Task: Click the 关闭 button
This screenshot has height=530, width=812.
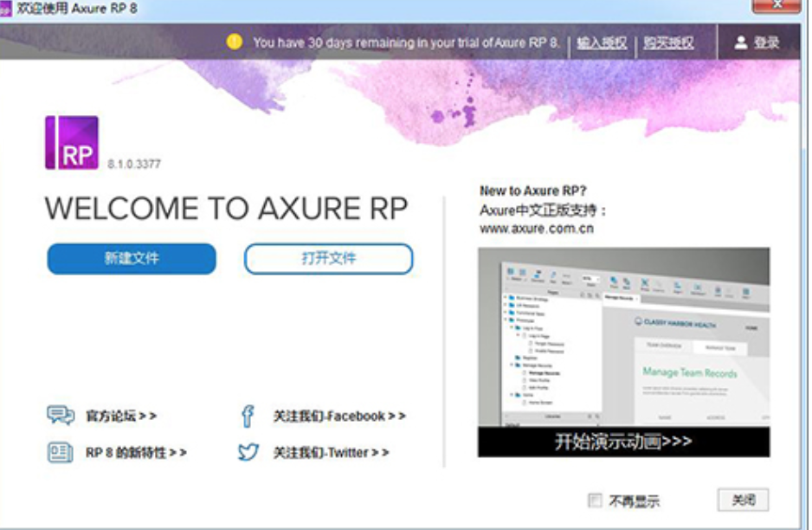Action: pos(743,500)
